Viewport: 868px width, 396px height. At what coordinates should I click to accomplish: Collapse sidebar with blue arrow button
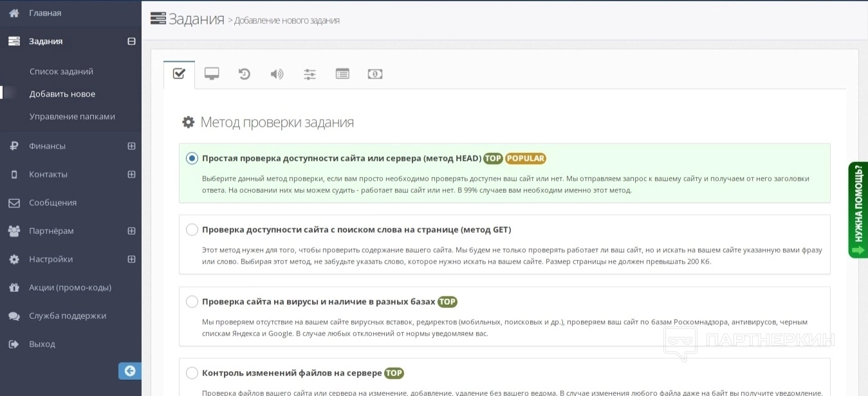pos(130,371)
